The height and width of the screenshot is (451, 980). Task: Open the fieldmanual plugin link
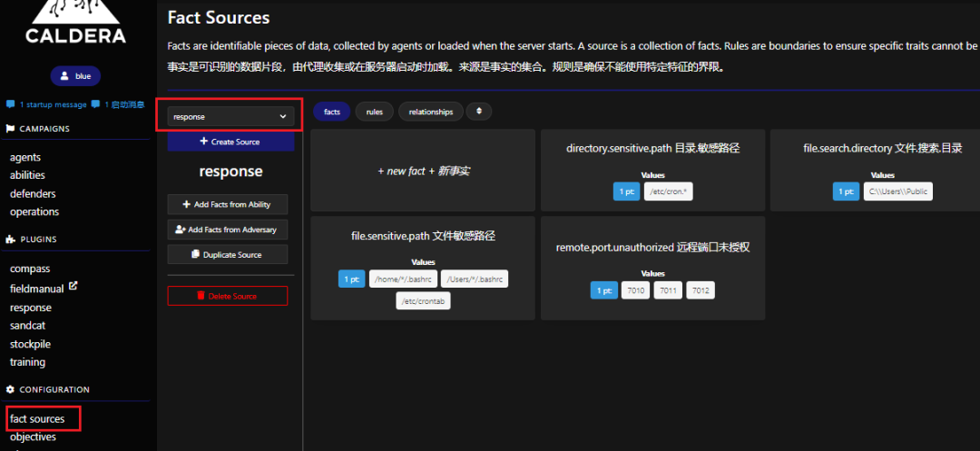(37, 289)
